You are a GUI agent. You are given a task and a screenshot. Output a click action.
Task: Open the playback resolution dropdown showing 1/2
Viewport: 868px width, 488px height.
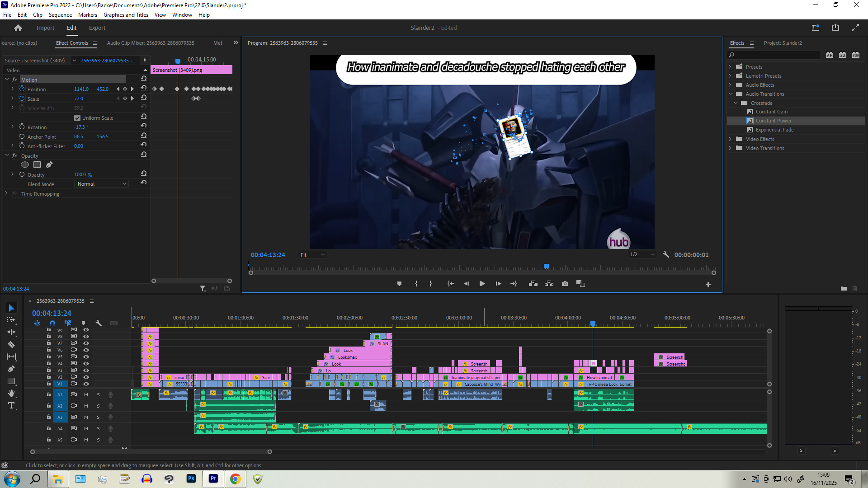point(642,254)
